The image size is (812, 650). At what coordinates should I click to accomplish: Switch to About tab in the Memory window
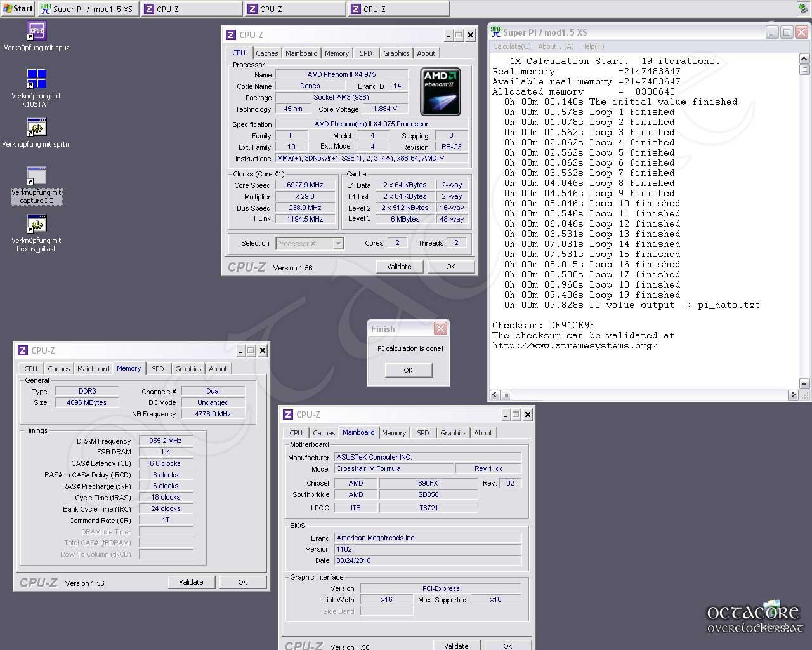[218, 369]
